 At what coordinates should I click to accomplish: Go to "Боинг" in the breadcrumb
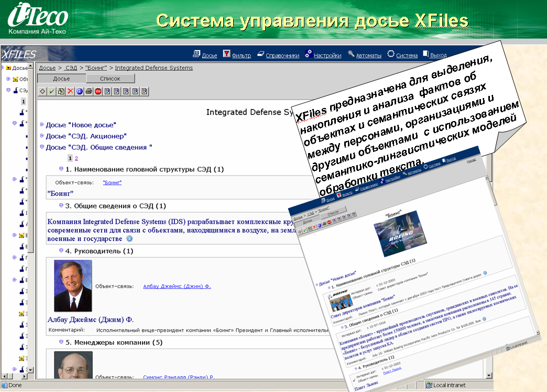click(96, 68)
